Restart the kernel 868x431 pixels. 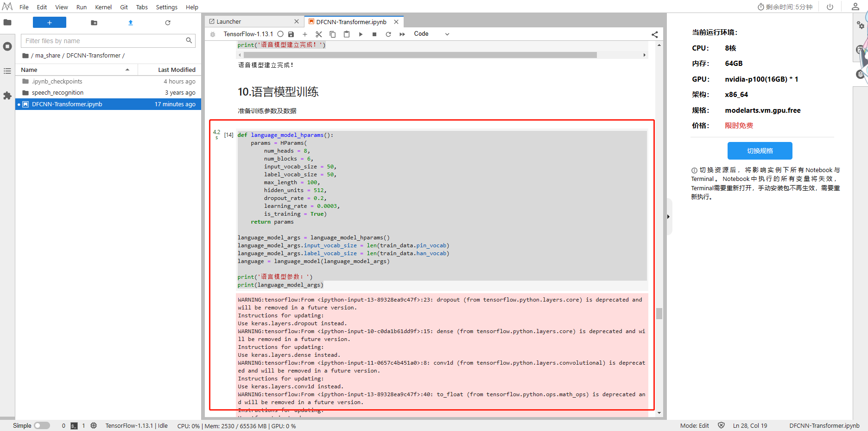click(388, 34)
